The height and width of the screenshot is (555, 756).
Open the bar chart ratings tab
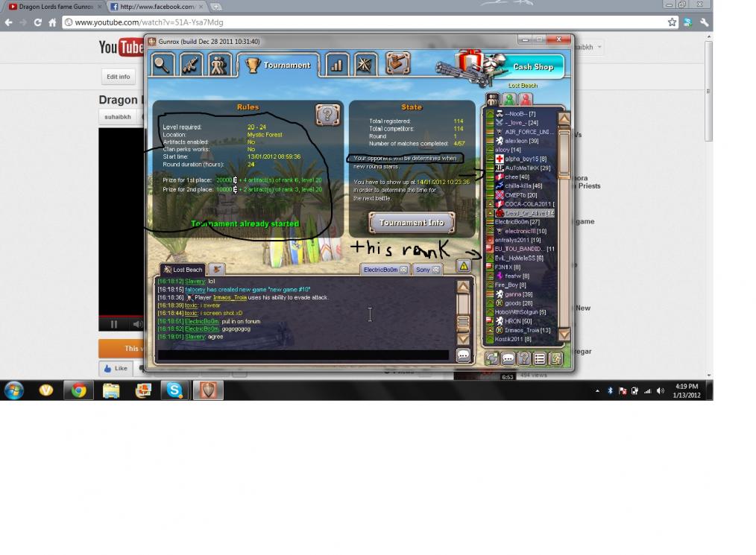pos(336,65)
